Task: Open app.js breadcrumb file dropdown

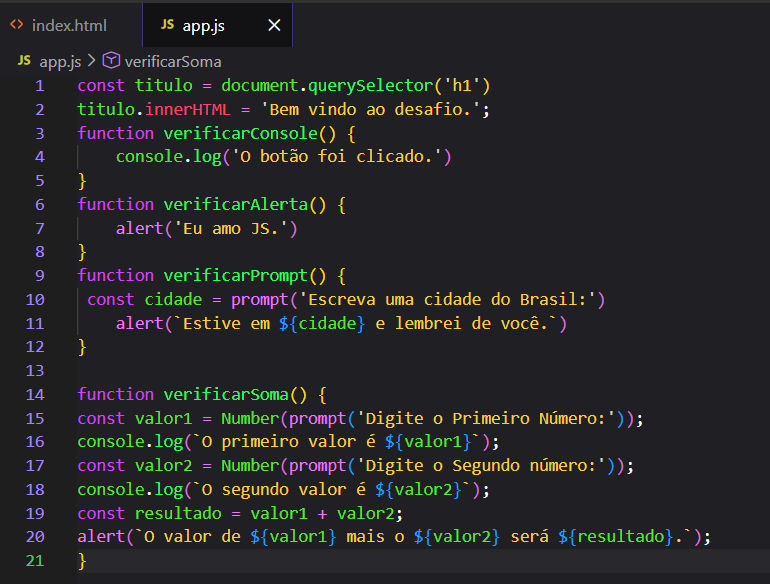Action: click(60, 61)
